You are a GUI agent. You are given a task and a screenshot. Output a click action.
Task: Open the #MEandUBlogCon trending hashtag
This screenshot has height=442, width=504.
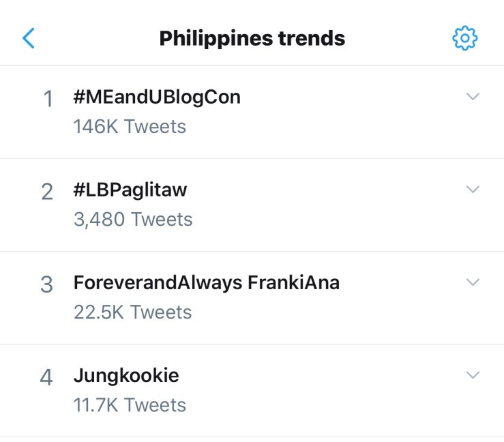click(x=157, y=97)
